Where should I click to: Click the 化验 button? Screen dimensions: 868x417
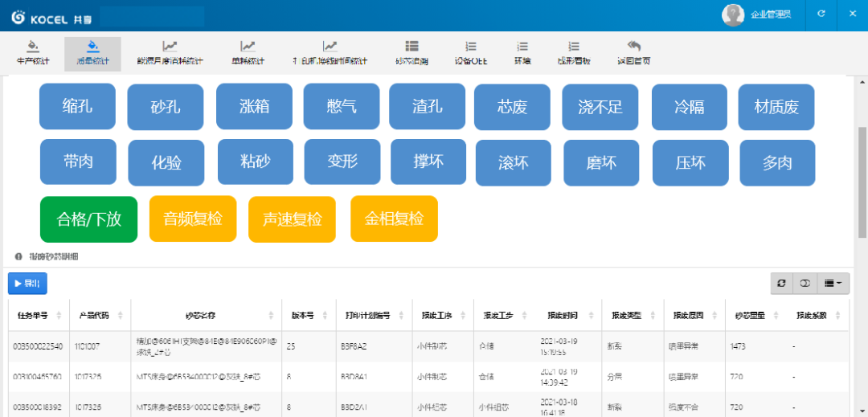166,163
